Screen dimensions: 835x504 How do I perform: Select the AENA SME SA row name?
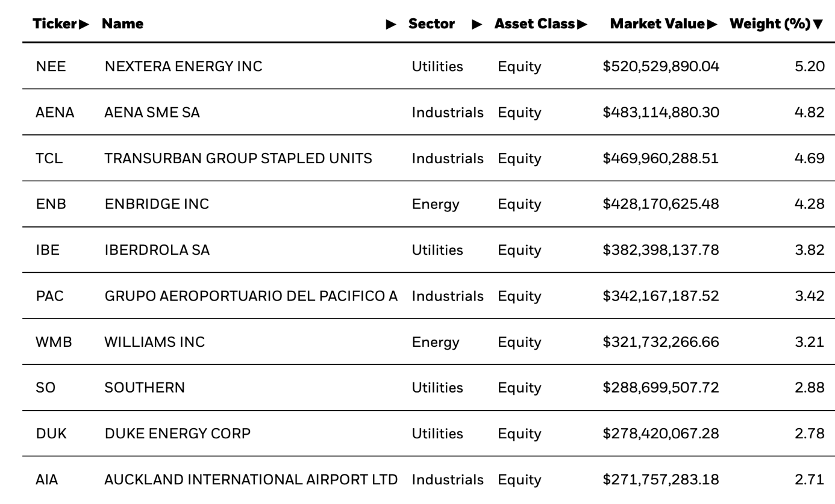tap(152, 113)
